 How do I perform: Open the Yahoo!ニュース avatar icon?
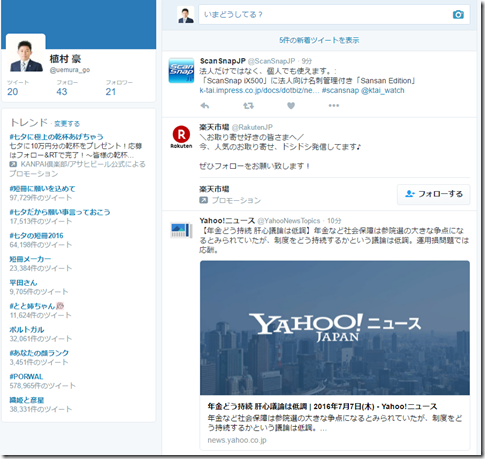pyautogui.click(x=181, y=230)
